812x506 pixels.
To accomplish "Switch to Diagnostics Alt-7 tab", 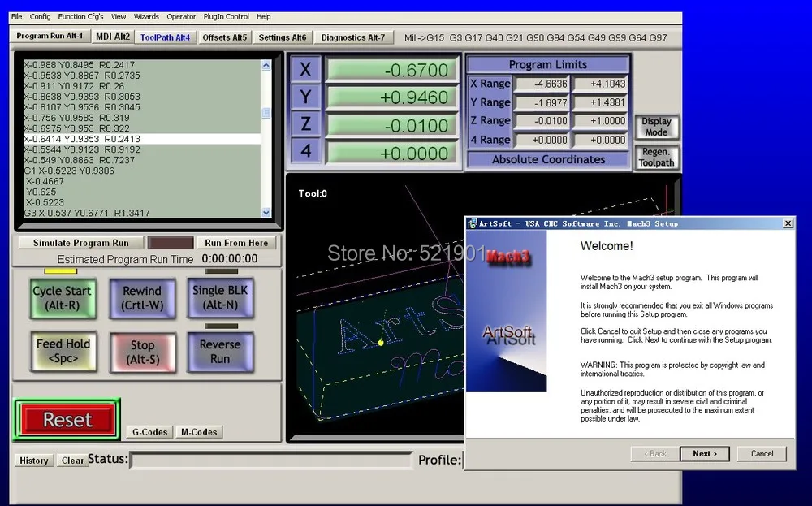I will click(353, 37).
